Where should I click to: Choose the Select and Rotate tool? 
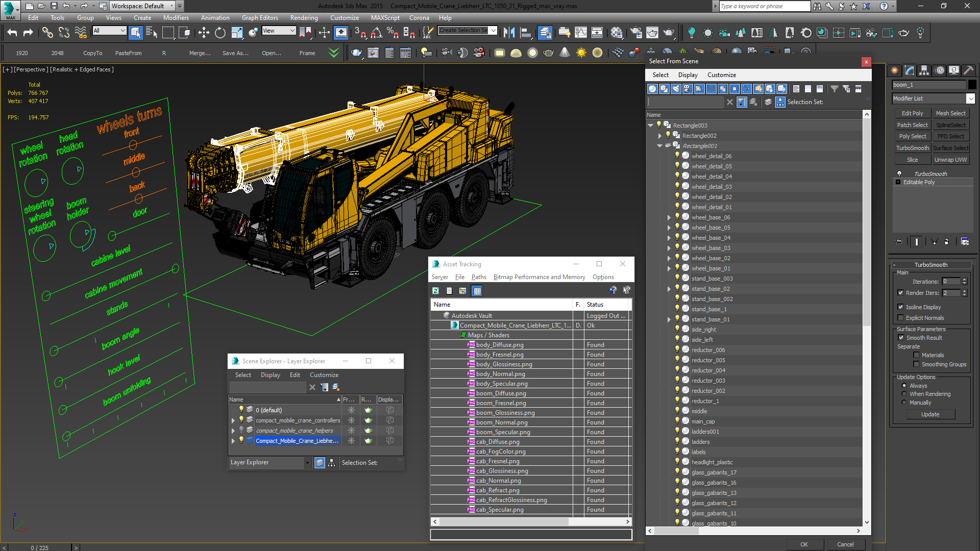pyautogui.click(x=220, y=33)
